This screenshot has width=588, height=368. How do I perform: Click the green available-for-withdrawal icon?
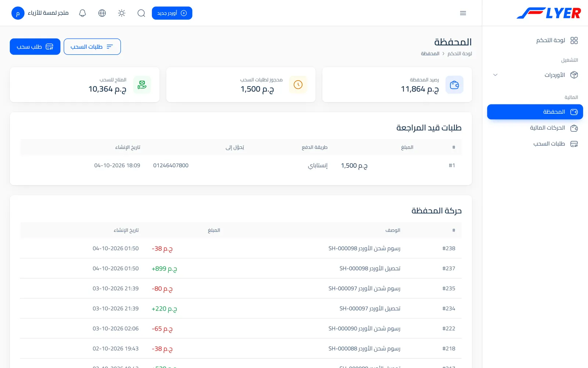[x=142, y=85]
